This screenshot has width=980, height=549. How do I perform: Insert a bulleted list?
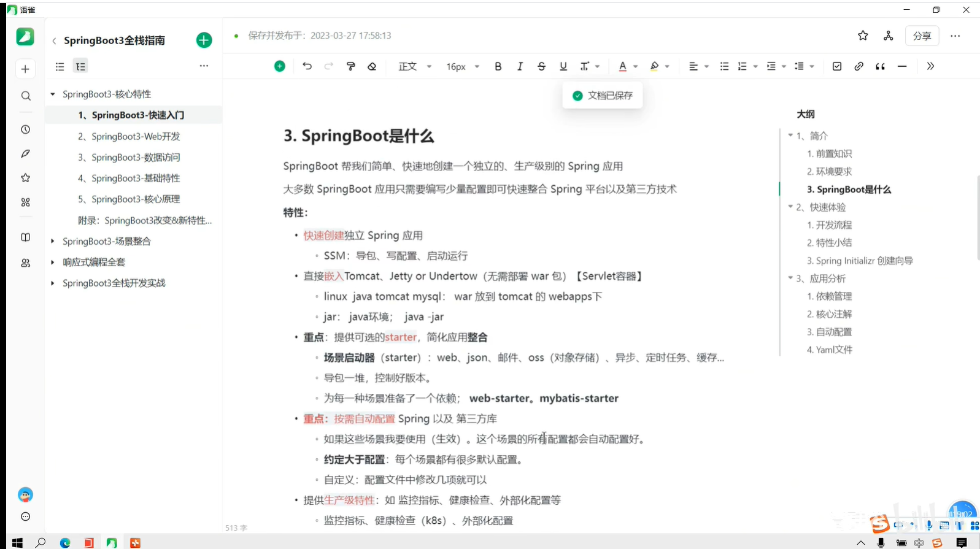click(x=724, y=66)
